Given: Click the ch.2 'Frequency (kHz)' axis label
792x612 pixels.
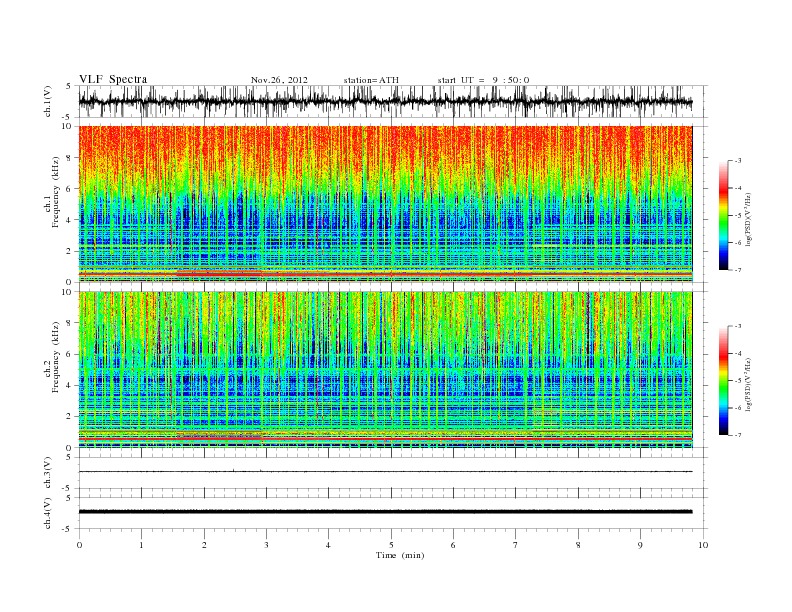Looking at the screenshot, I should 55,357.
